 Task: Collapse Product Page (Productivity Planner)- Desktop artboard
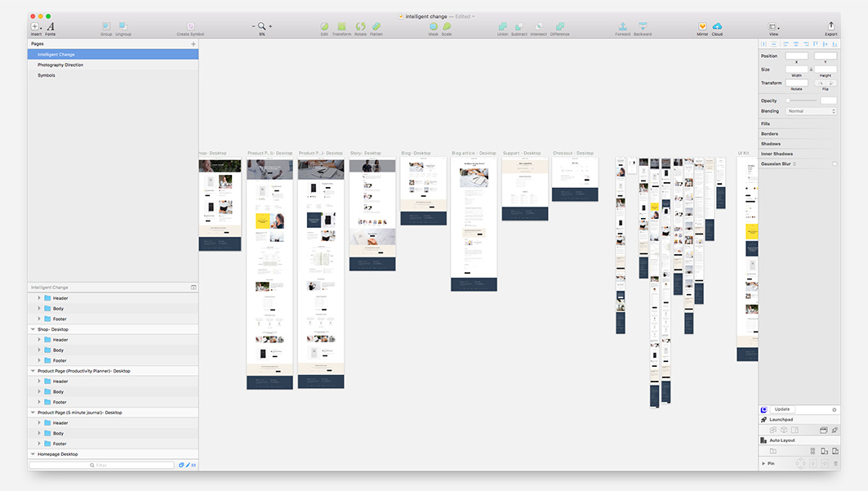[x=33, y=371]
